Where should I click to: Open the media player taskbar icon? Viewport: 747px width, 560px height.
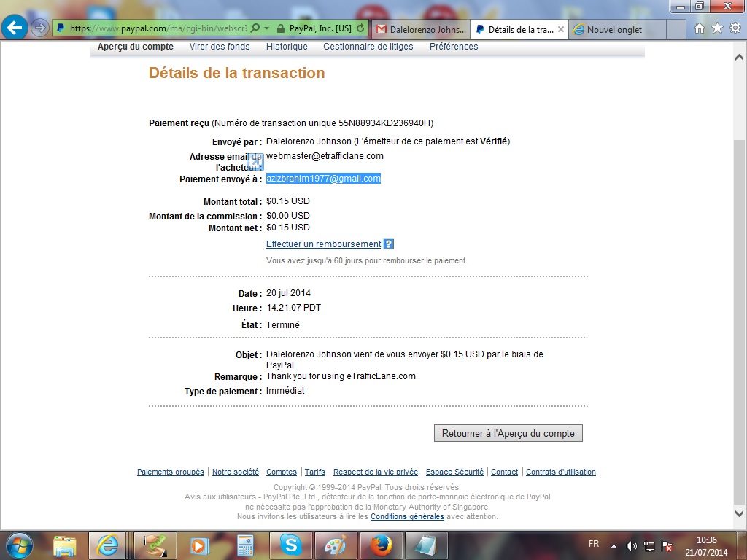[200, 545]
